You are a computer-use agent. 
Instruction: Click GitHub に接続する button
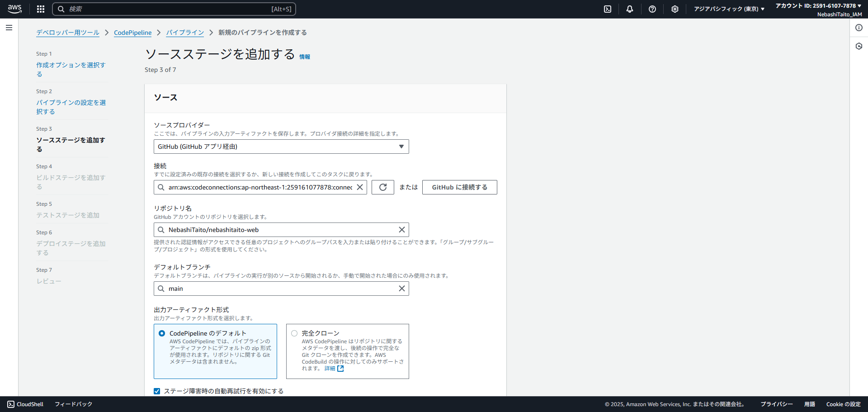tap(460, 187)
